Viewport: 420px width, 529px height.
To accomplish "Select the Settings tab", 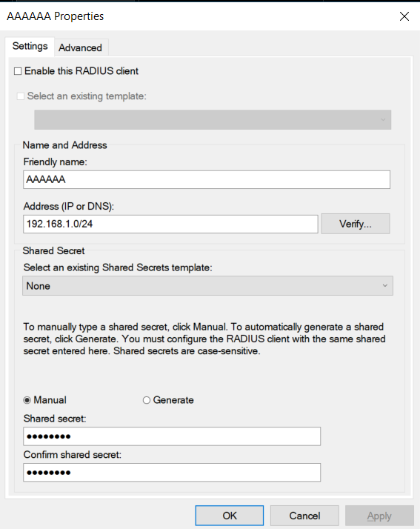I will pyautogui.click(x=30, y=46).
